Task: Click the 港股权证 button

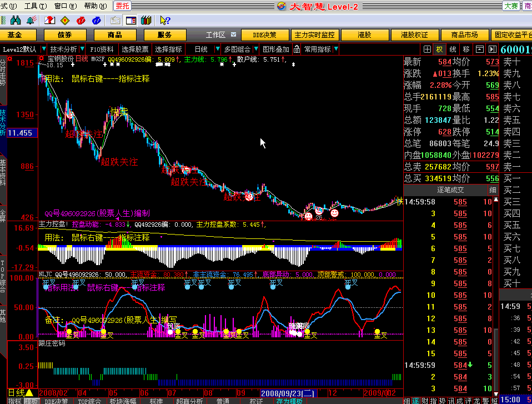Action: point(414,35)
